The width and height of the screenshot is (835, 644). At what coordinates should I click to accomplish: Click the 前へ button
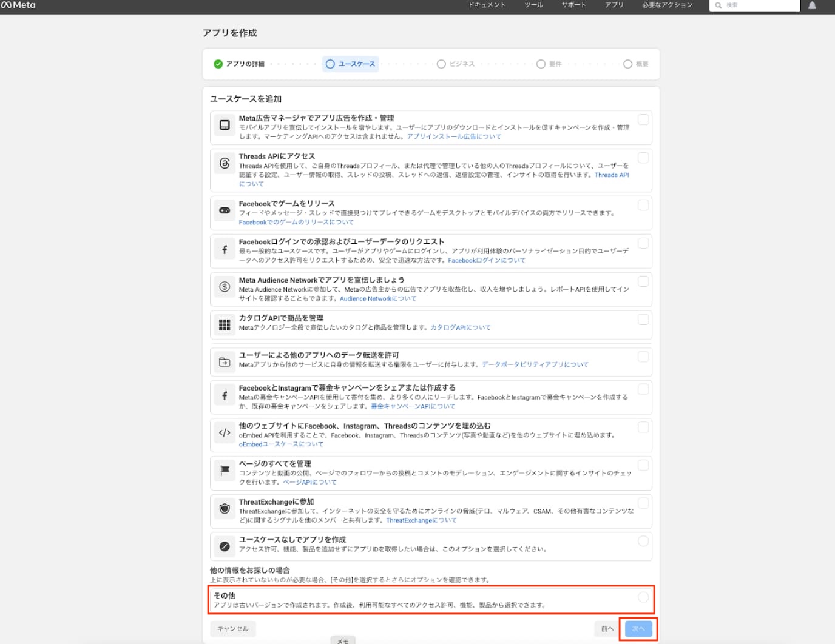[607, 629]
